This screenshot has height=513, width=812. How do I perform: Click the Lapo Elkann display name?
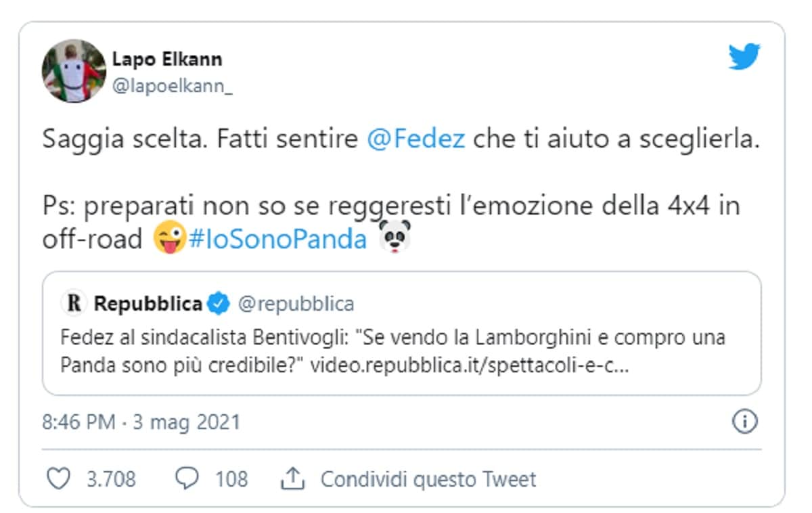[x=166, y=59]
